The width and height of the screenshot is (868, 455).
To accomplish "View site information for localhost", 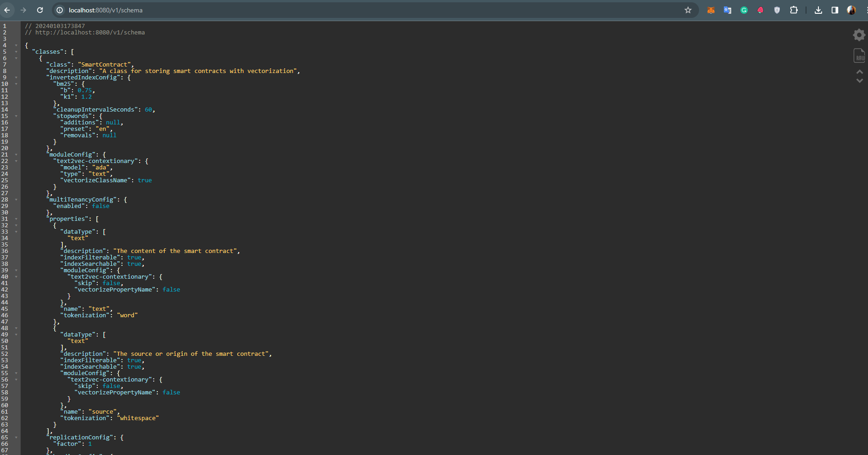I will pos(60,10).
